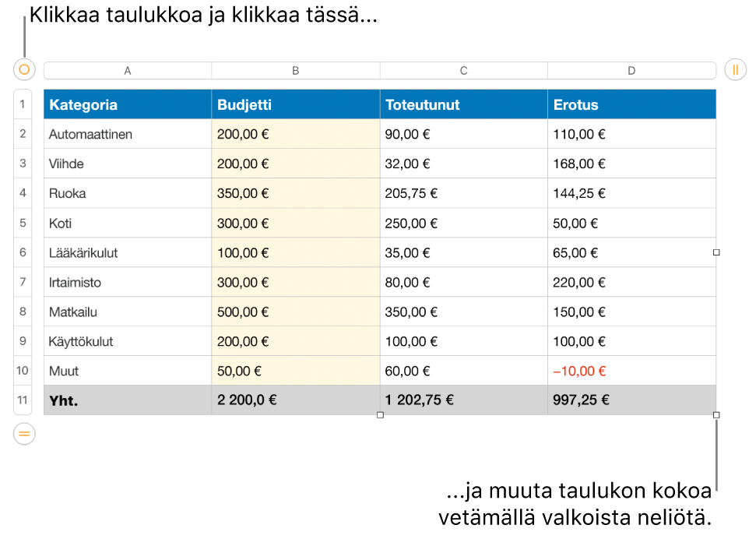The image size is (756, 539).
Task: Select the Toteutunut value 350,00 € for Matkailu
Action: (464, 312)
